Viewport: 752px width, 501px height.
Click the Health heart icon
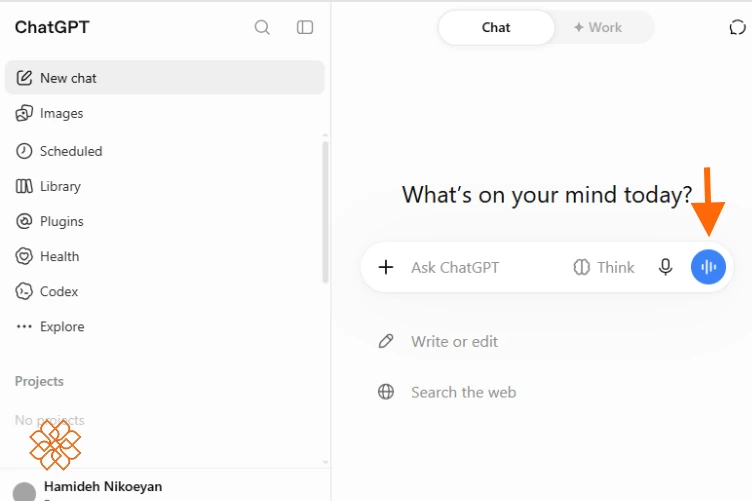pos(24,256)
